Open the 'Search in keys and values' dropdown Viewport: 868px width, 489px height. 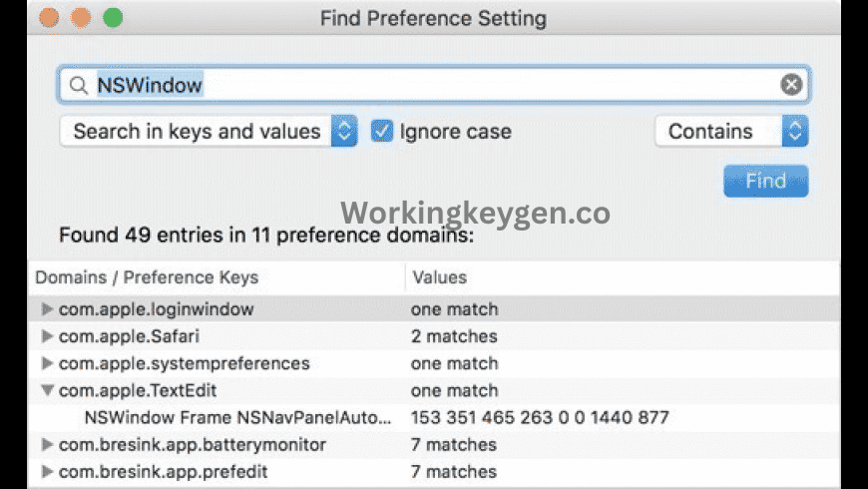point(209,132)
